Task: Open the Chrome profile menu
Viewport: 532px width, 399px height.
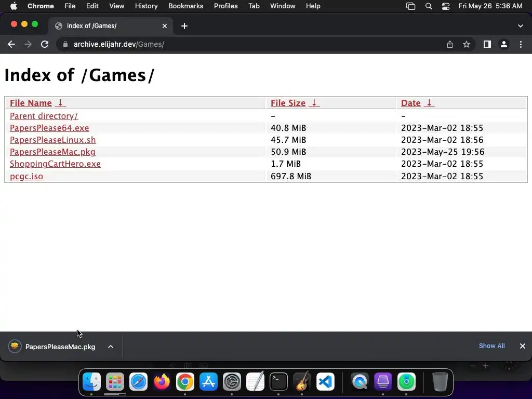Action: (x=504, y=44)
